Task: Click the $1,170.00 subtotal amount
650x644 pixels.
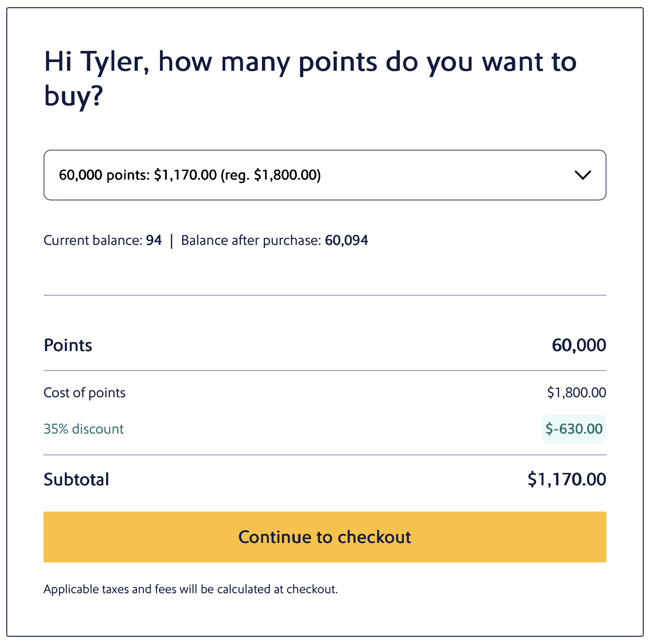Action: click(x=567, y=479)
